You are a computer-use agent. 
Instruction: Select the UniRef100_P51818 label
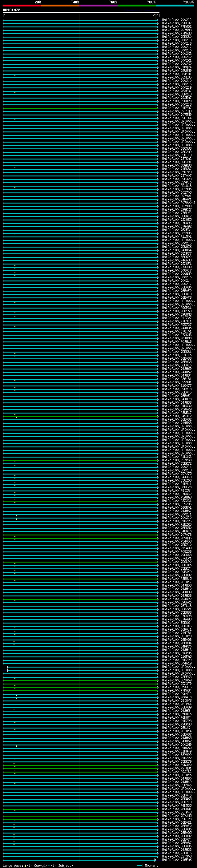coord(177,186)
